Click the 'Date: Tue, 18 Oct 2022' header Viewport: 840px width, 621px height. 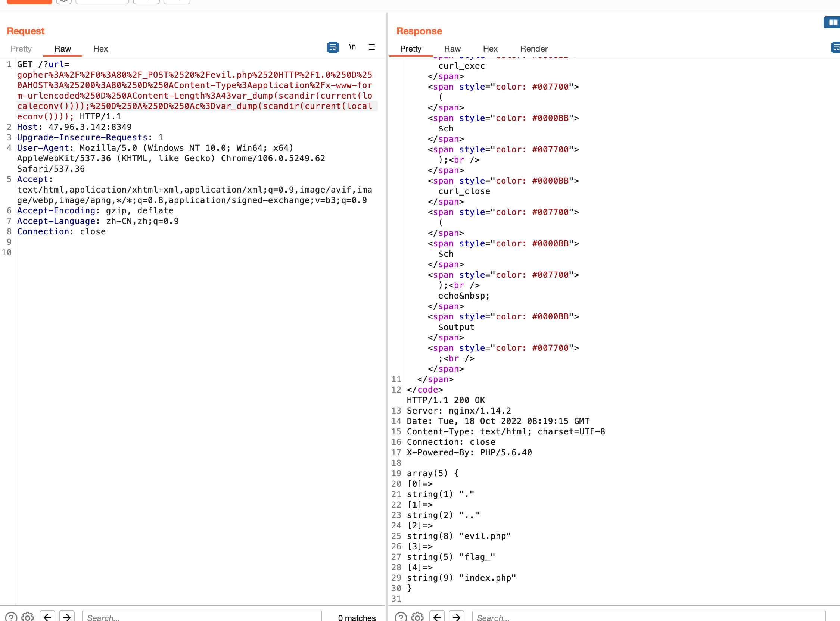(x=498, y=421)
